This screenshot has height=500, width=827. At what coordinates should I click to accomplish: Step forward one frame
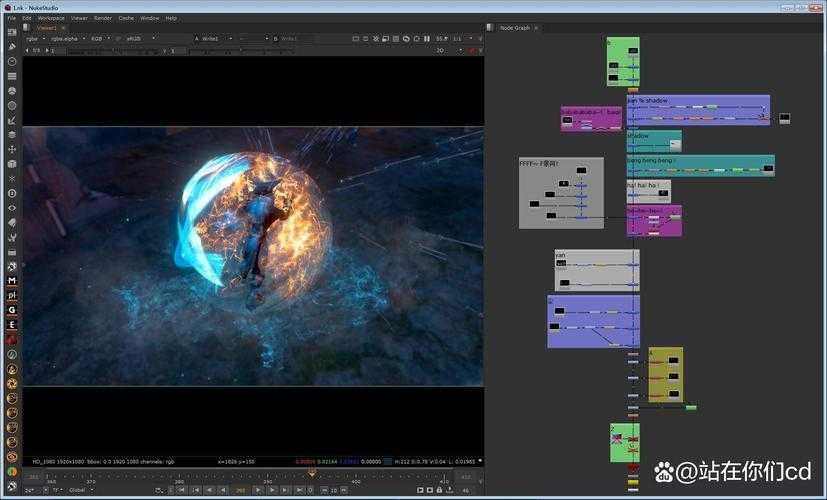point(272,490)
